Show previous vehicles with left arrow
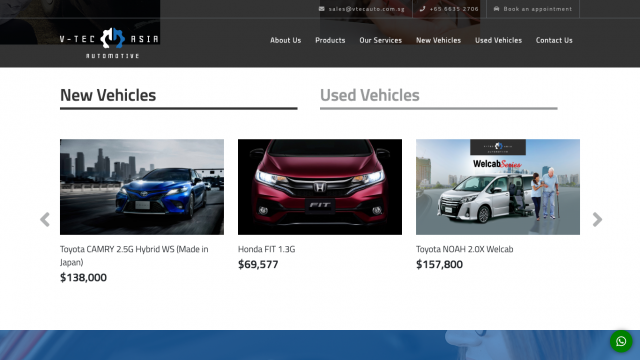 (x=45, y=220)
